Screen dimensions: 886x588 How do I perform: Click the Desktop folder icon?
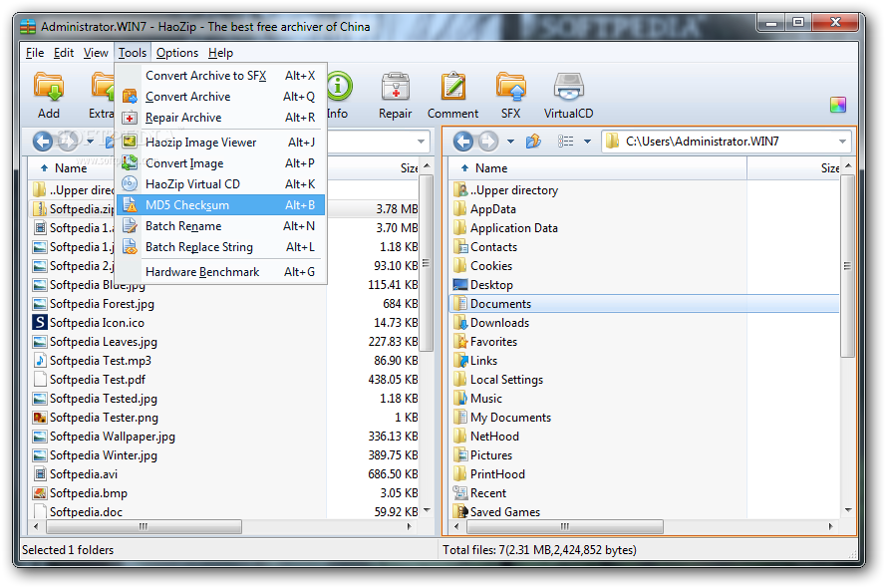pyautogui.click(x=460, y=285)
